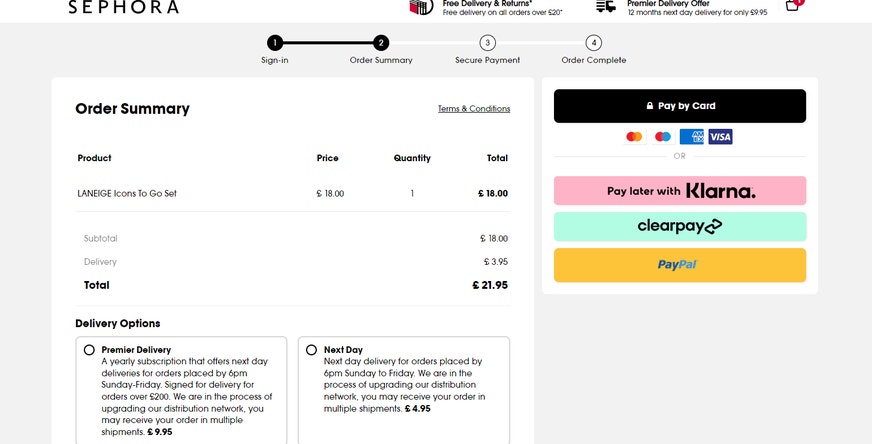This screenshot has width=872, height=444.
Task: Click the Delivery charge £ 3.95
Action: click(x=496, y=262)
